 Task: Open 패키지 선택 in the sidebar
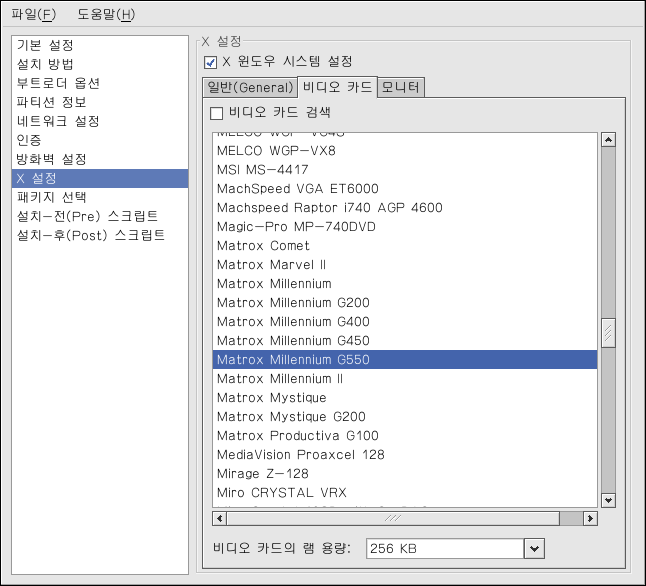52,197
